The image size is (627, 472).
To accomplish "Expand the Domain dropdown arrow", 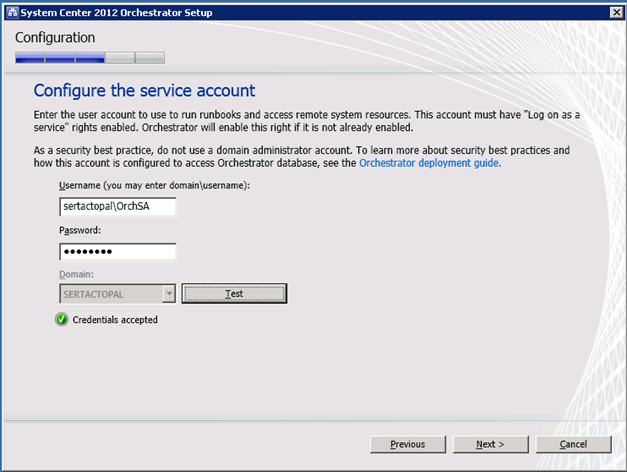I will 168,294.
